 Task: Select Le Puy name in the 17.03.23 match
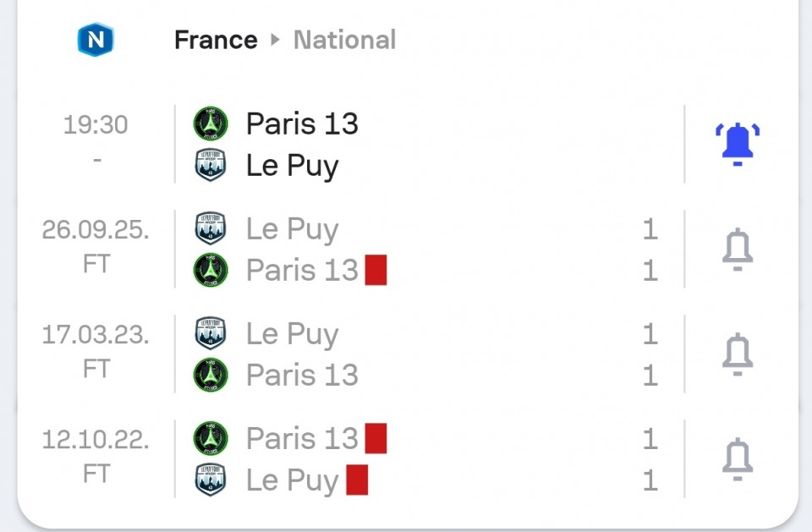(292, 334)
